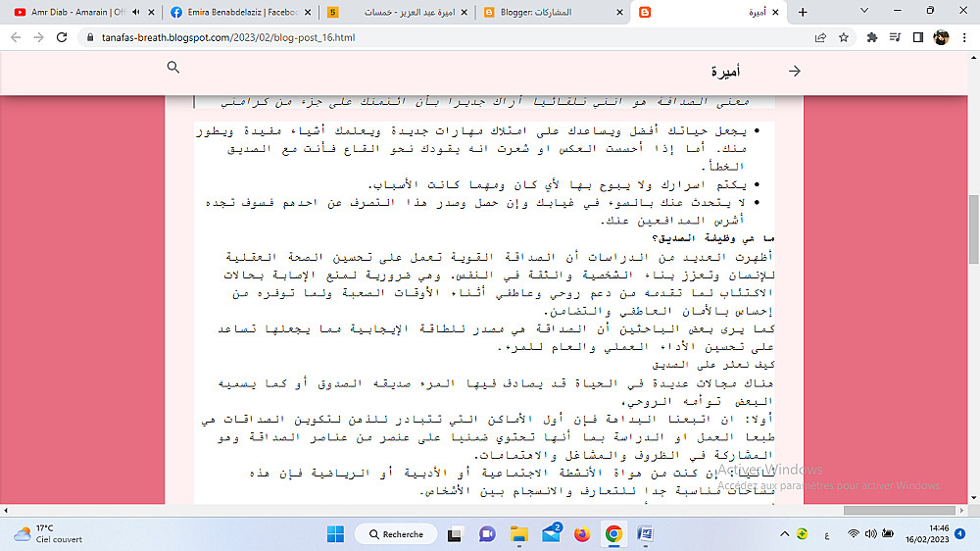Screen dimensions: 980x551
Task: Expand the tab search dropdown
Action: click(x=864, y=11)
